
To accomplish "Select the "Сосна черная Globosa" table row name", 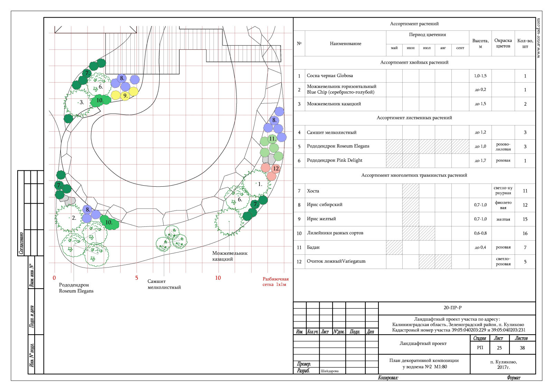I will tap(330, 76).
